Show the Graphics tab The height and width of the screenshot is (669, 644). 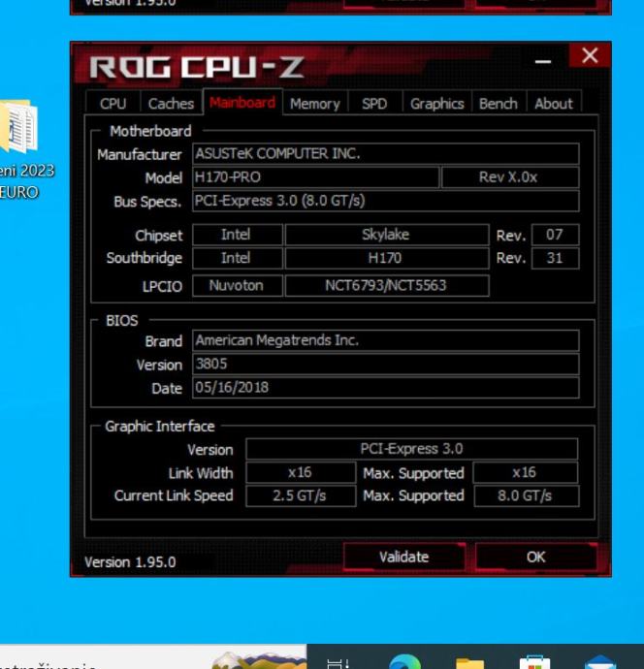coord(437,103)
